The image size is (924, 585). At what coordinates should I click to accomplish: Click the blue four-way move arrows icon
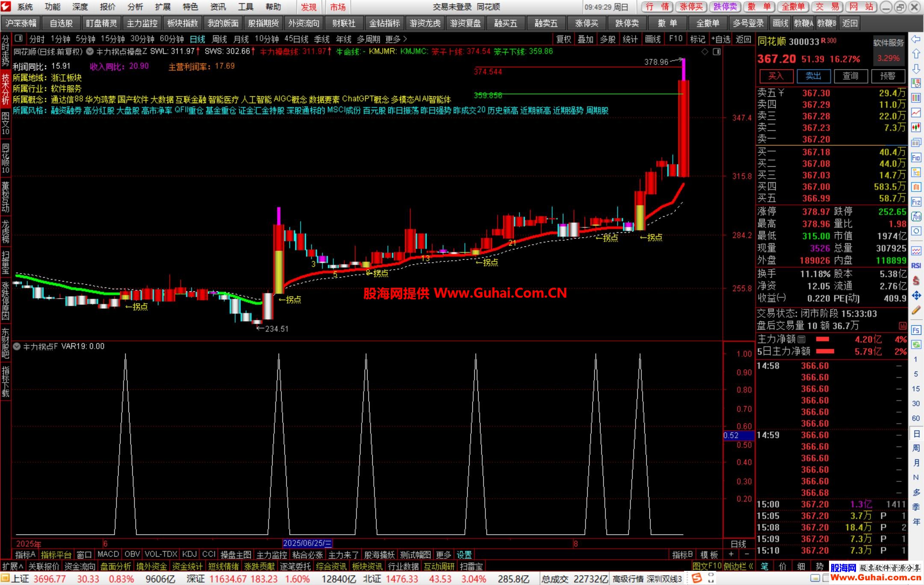tap(916, 295)
